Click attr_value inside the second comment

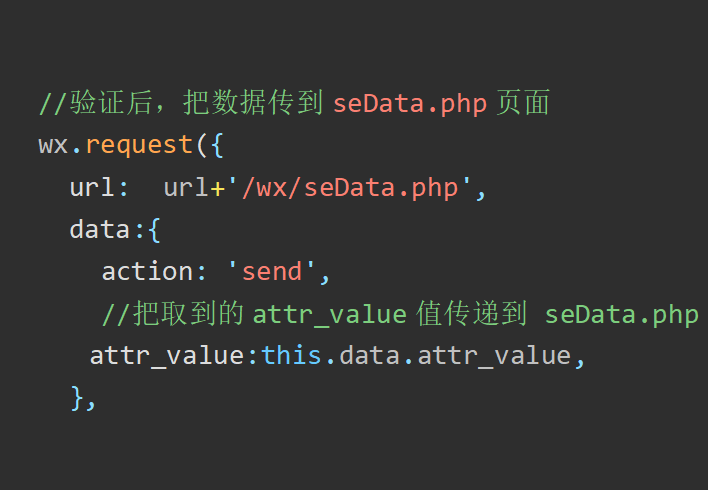(x=330, y=314)
